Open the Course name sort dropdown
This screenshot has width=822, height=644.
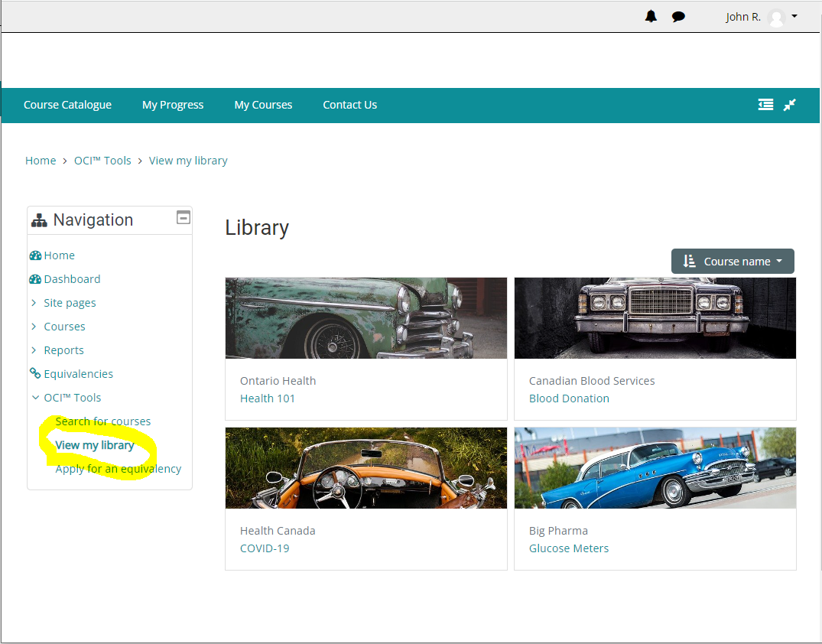coord(733,261)
